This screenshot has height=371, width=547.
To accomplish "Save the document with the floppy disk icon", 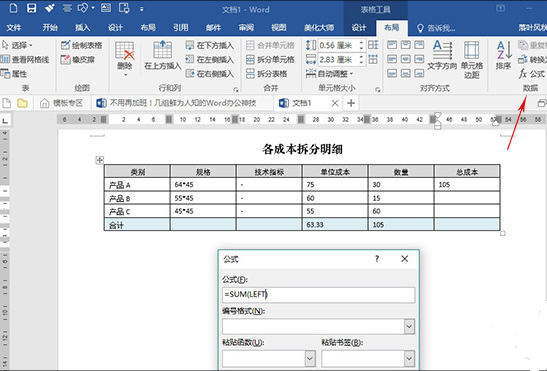I will pyautogui.click(x=31, y=8).
